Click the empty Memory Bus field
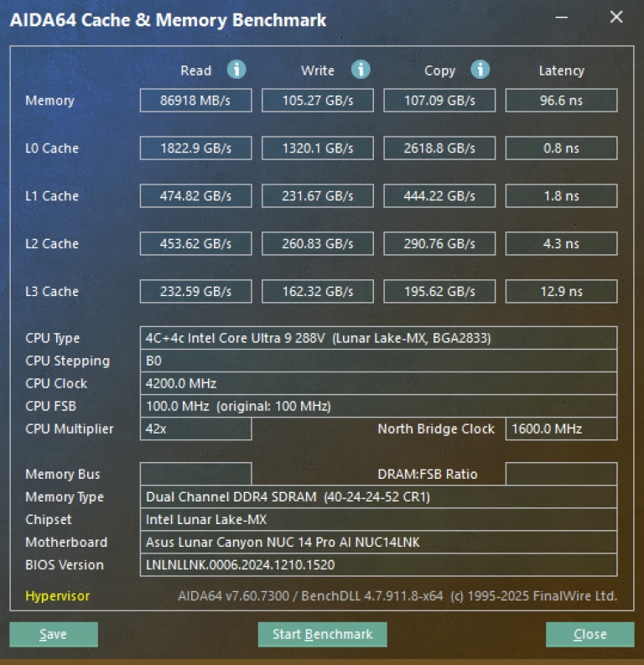 coord(195,474)
